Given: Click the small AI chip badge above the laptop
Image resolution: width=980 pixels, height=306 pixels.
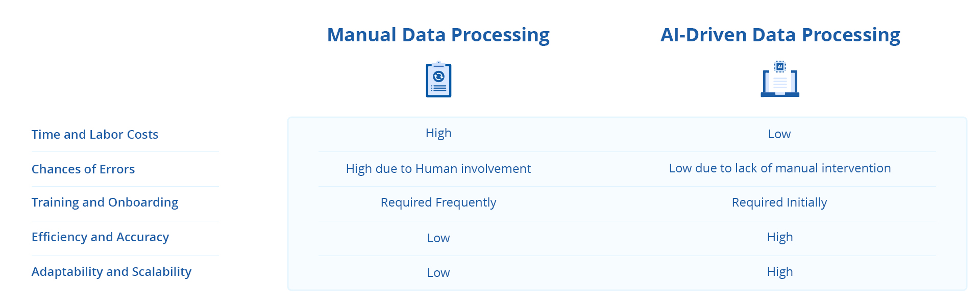Looking at the screenshot, I should click(780, 66).
